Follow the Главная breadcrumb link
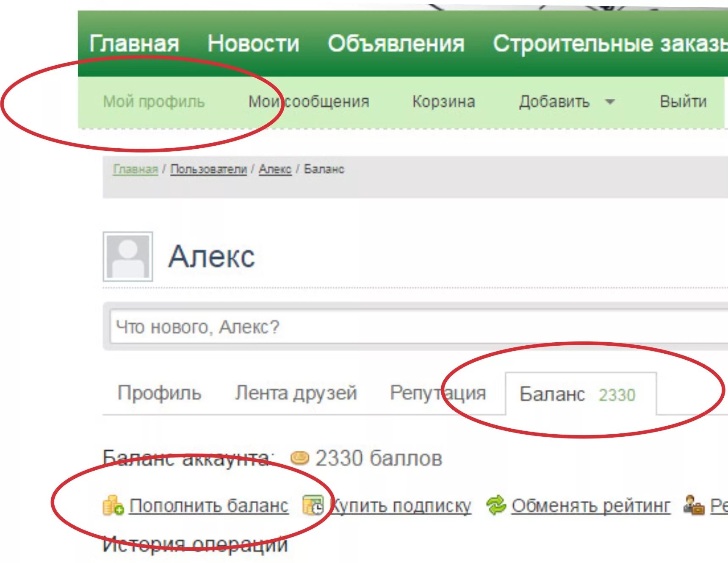728x563 pixels. (x=136, y=169)
